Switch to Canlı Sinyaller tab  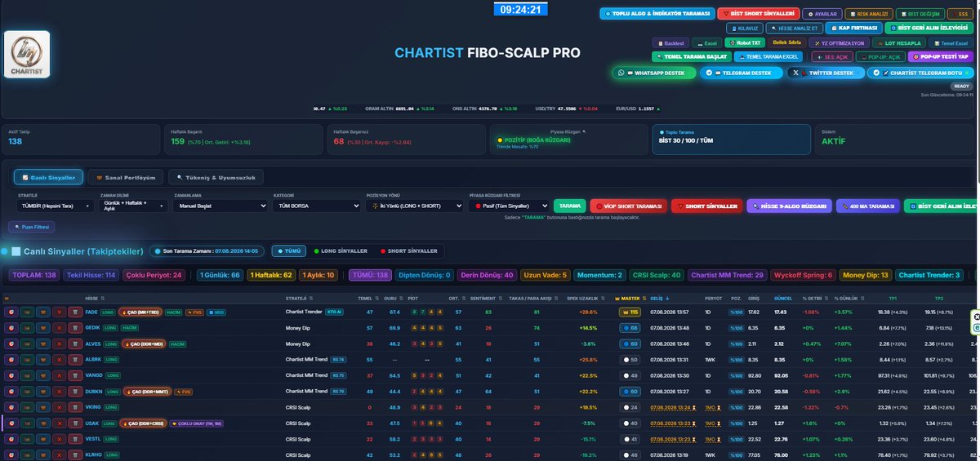(x=47, y=177)
